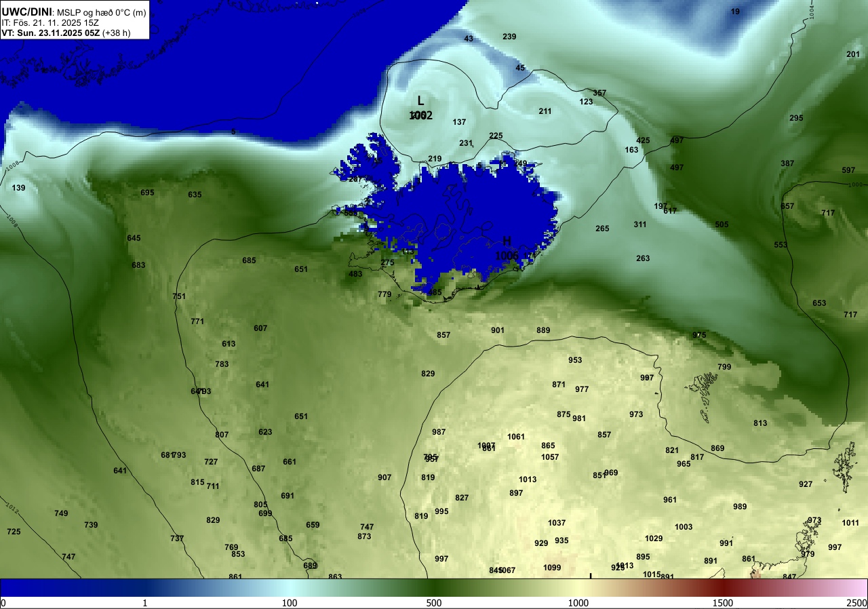868x609 pixels.
Task: Click the height value 889
Action: (543, 330)
